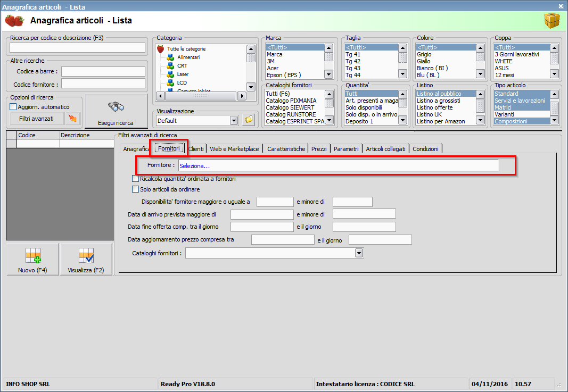Select Giallo in Colore list
568x392 pixels.
[423, 61]
